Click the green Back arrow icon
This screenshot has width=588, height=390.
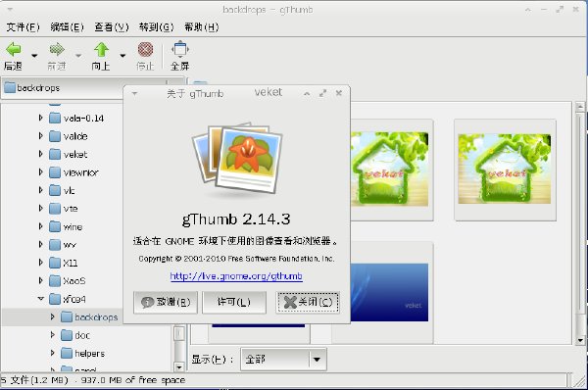tap(14, 49)
